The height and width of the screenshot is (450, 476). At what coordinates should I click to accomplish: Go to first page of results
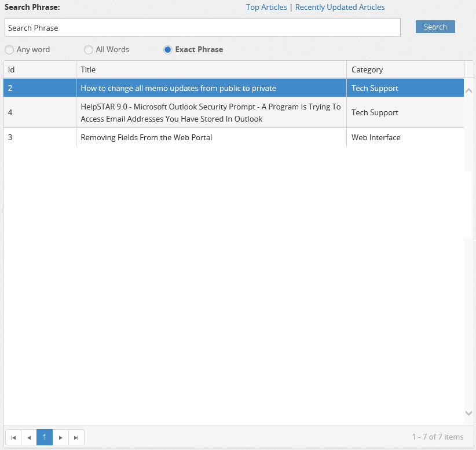pyautogui.click(x=13, y=437)
